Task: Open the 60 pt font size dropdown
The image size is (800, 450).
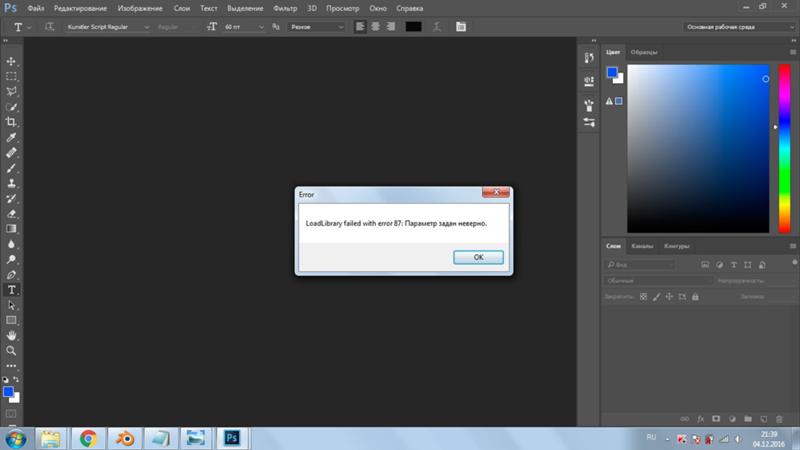Action: point(244,27)
